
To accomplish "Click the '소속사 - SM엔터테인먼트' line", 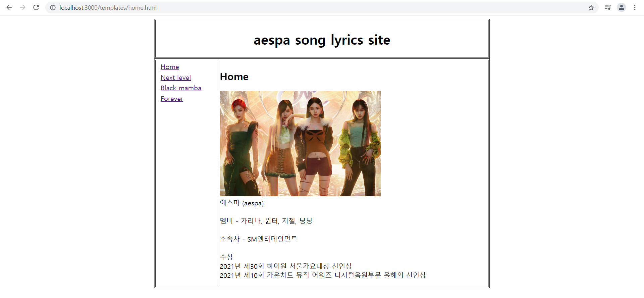I will click(259, 239).
